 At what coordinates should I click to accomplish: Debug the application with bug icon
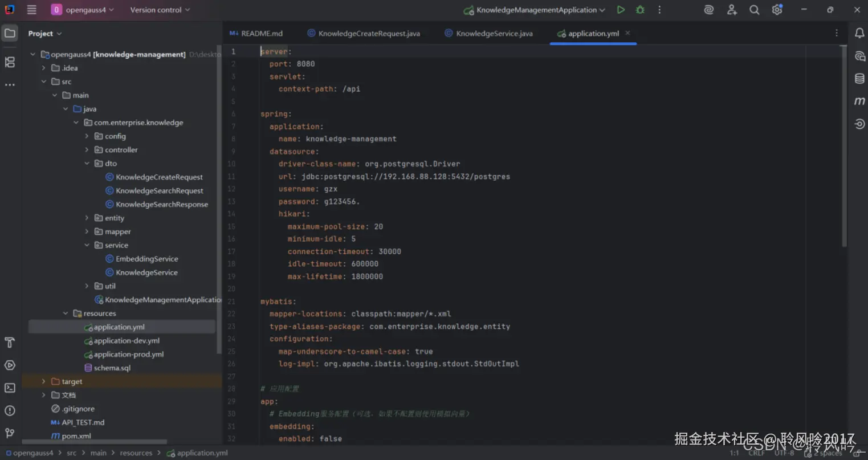tap(640, 10)
